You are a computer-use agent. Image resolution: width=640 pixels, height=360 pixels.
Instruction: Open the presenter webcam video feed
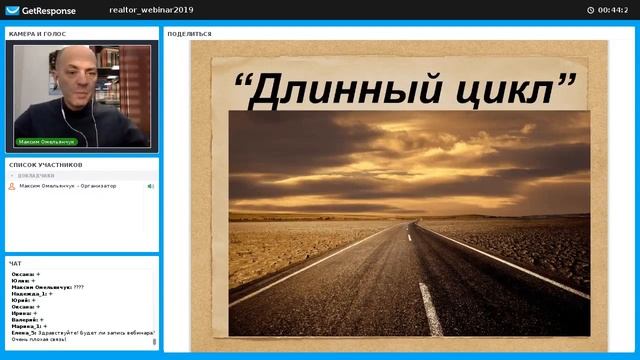tap(82, 96)
